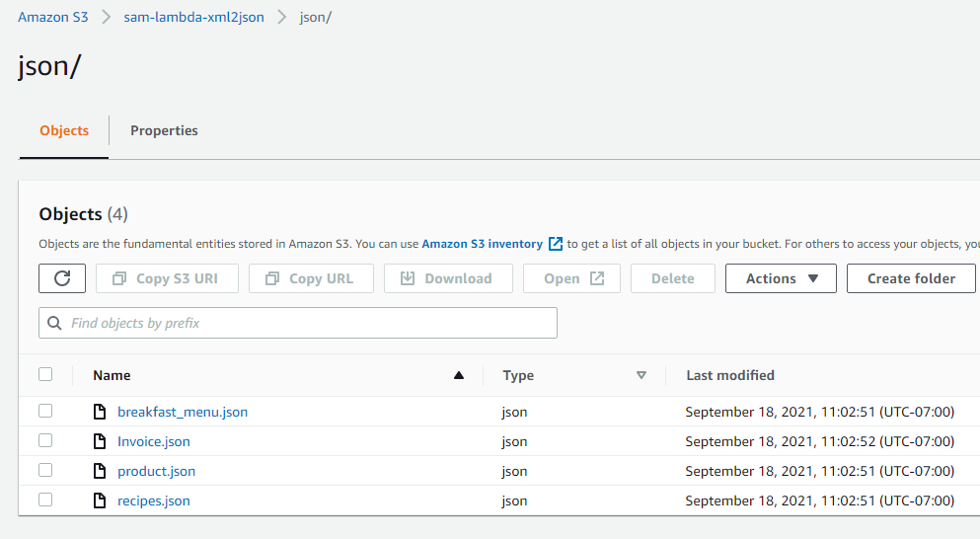The image size is (980, 539).
Task: Click the search magnifier icon in prefix field
Action: click(55, 323)
